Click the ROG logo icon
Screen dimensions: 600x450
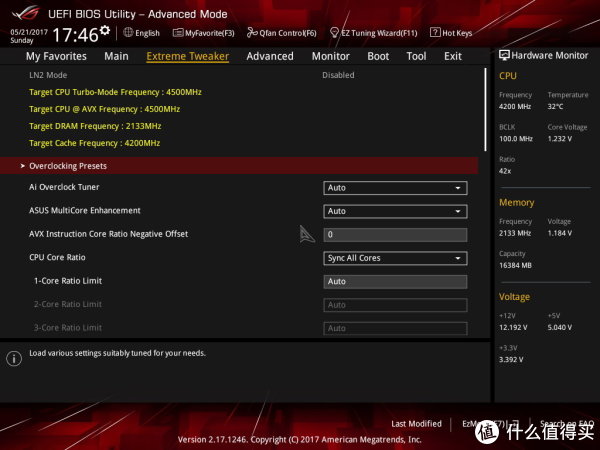(25, 14)
